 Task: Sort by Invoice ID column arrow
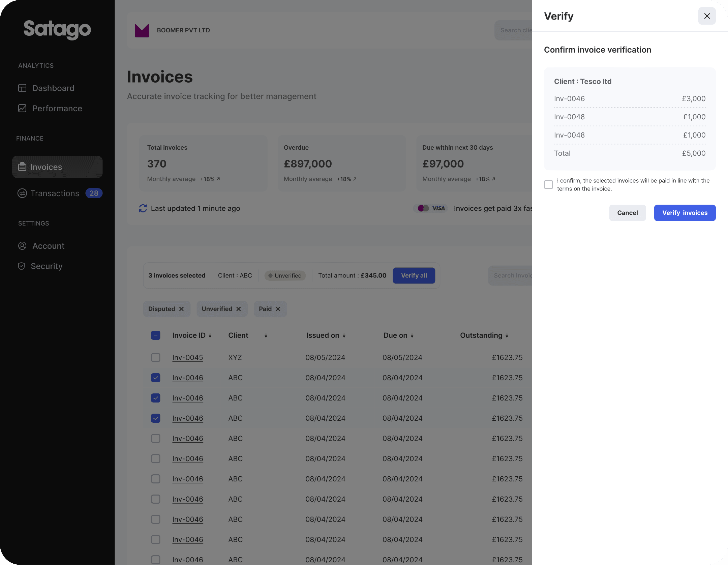(x=210, y=336)
